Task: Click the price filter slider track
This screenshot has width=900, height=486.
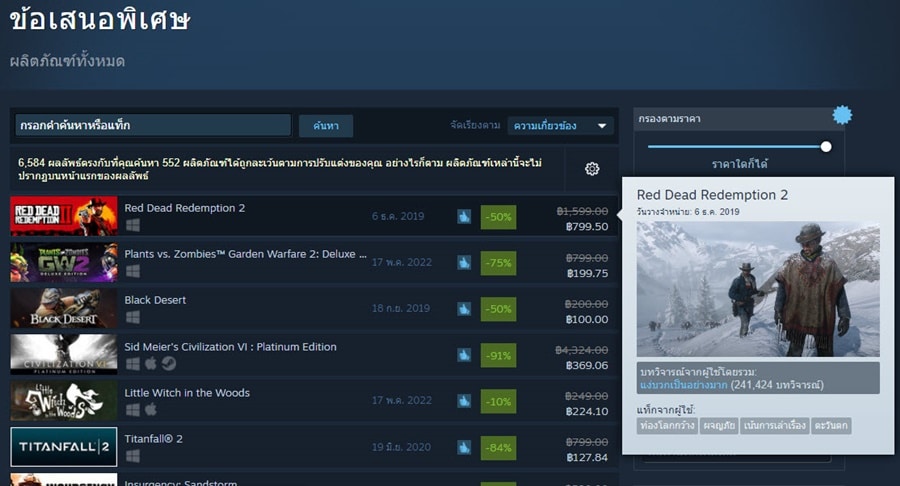Action: (736, 147)
